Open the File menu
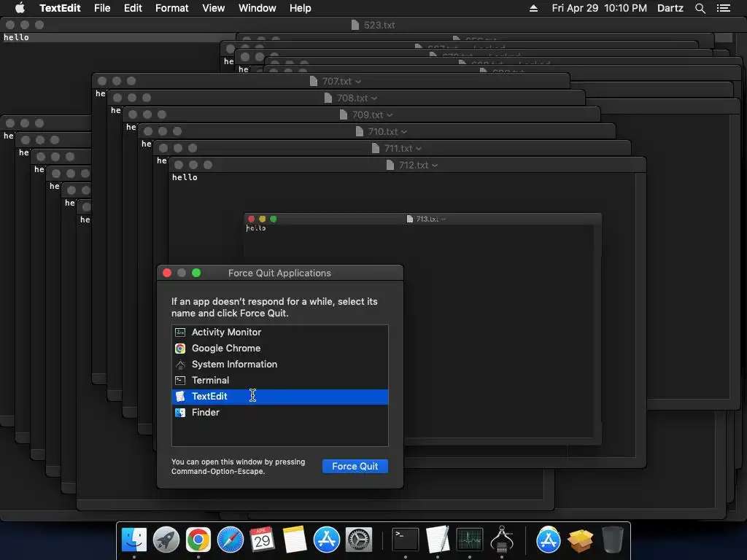This screenshot has height=560, width=747. pos(102,8)
